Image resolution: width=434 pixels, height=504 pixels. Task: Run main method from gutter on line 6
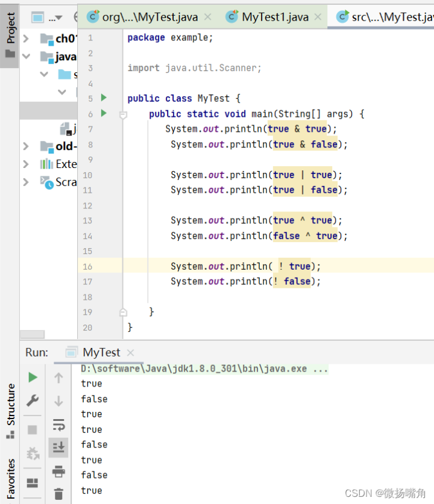pos(104,113)
